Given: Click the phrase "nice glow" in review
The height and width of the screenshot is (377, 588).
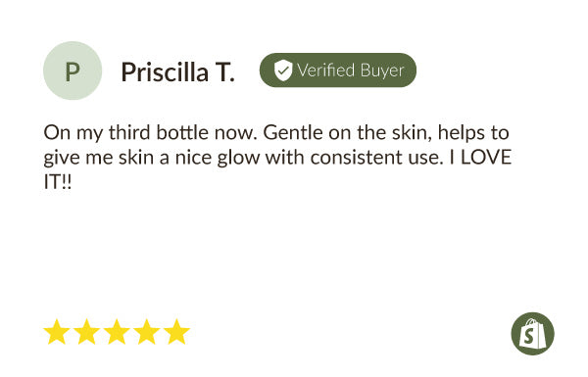Looking at the screenshot, I should pos(218,158).
